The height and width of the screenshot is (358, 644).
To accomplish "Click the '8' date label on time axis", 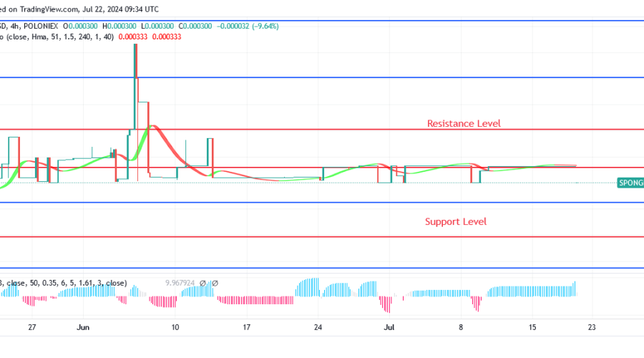I will click(461, 327).
